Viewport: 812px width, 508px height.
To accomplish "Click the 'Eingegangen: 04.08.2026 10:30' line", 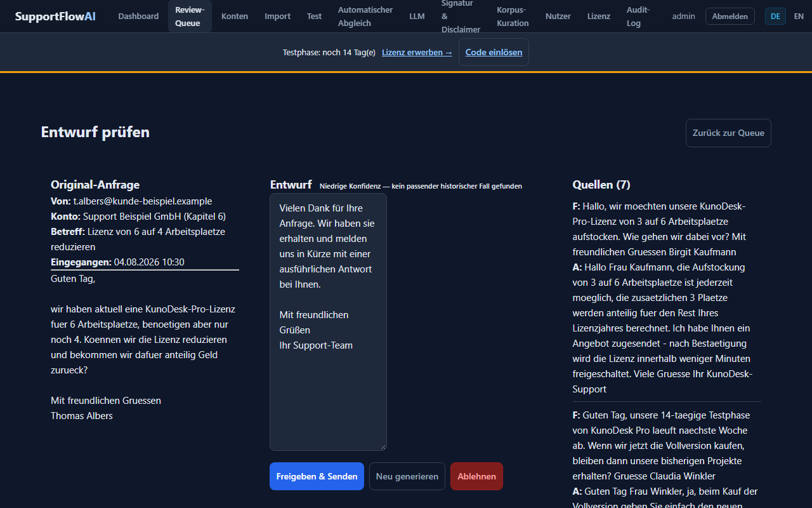I will 117,262.
